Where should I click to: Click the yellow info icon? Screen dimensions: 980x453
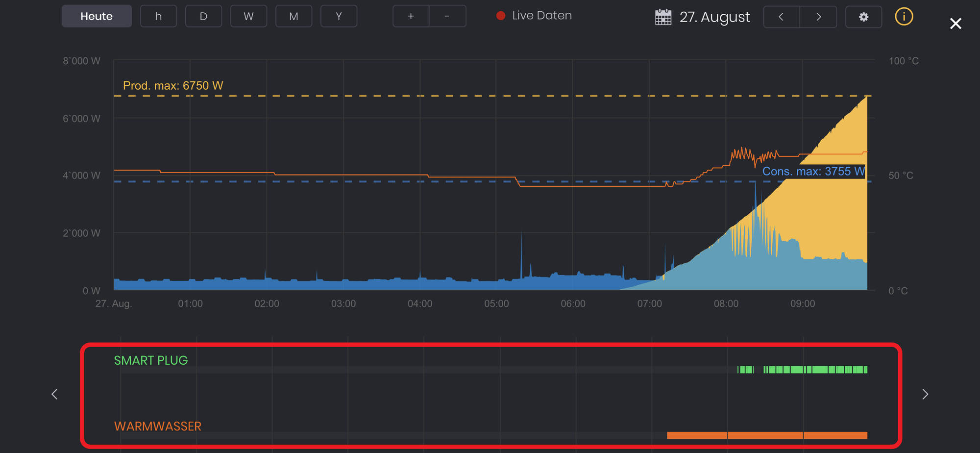coord(904,17)
